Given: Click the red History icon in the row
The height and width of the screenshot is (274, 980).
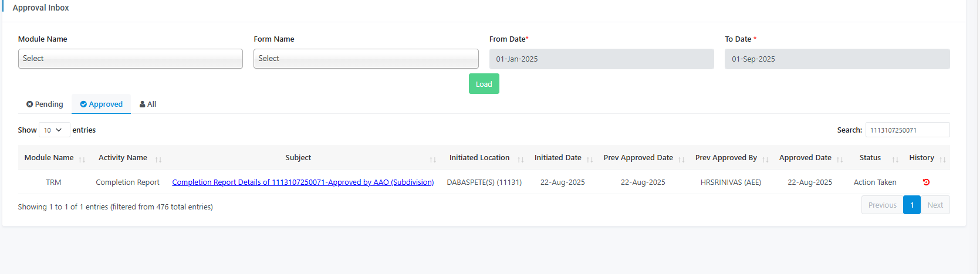Looking at the screenshot, I should (x=926, y=182).
